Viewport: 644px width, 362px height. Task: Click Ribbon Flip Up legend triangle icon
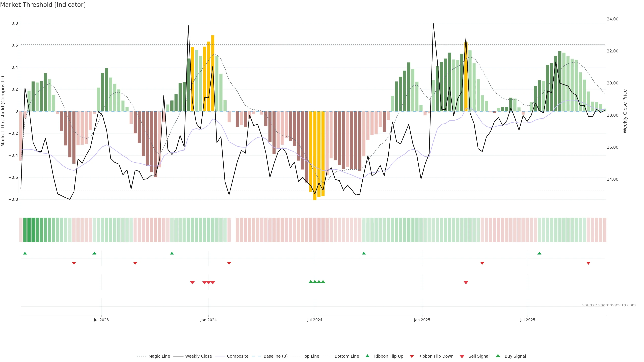367,356
